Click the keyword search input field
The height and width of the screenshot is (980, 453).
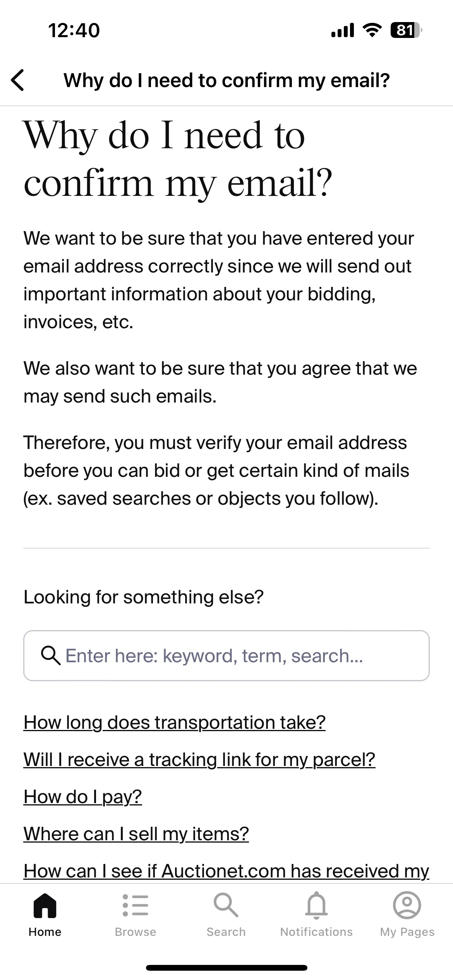click(226, 656)
